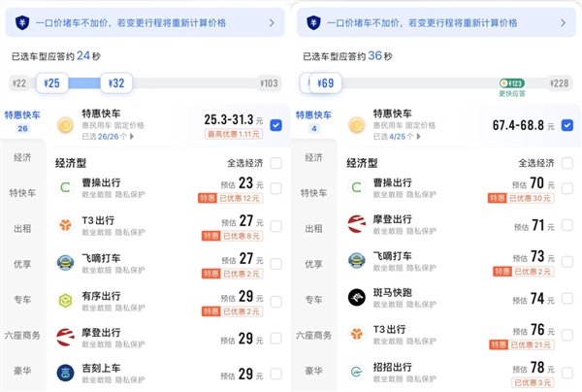Switch to 出租 tab in the 24 秒 panel
Image resolution: width=582 pixels, height=392 pixels.
point(22,229)
